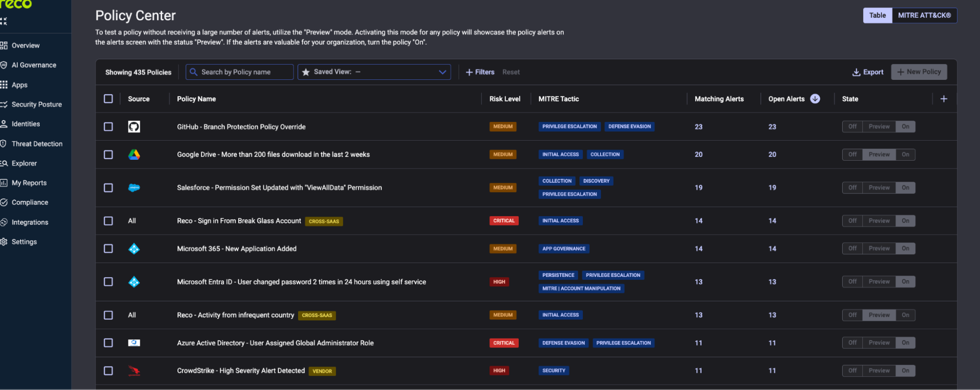Select Azure Global Administrator policy checkbox
Viewport: 980px width, 390px height.
coord(108,343)
